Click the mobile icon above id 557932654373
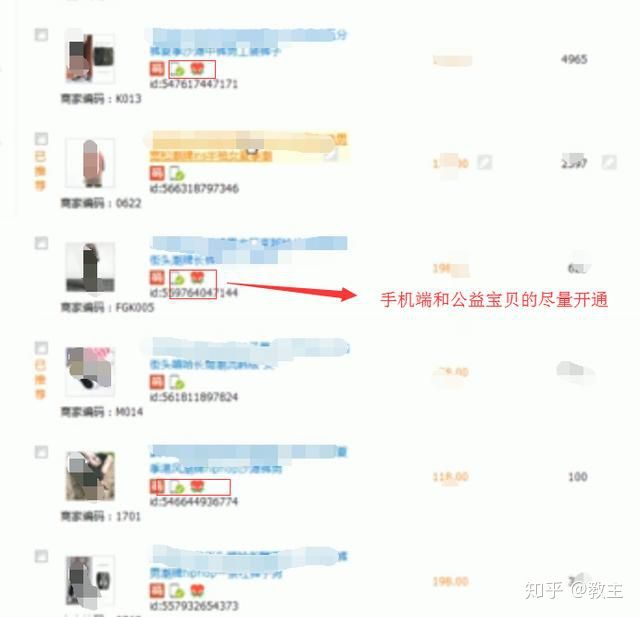 click(178, 591)
